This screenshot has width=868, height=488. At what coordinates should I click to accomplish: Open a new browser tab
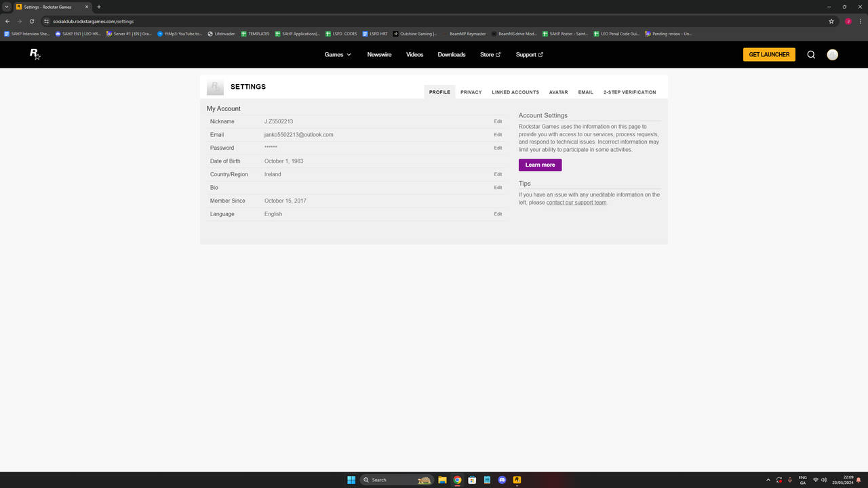pos(99,7)
